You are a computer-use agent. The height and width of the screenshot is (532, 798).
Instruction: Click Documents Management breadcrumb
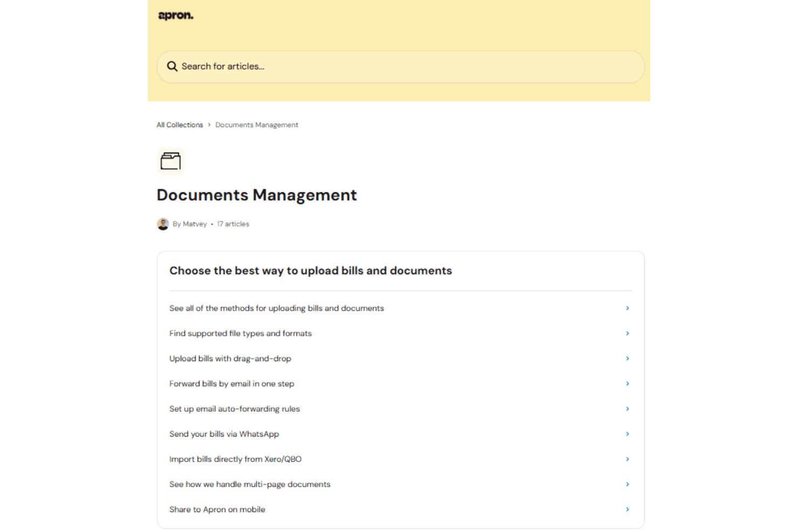[x=257, y=125]
